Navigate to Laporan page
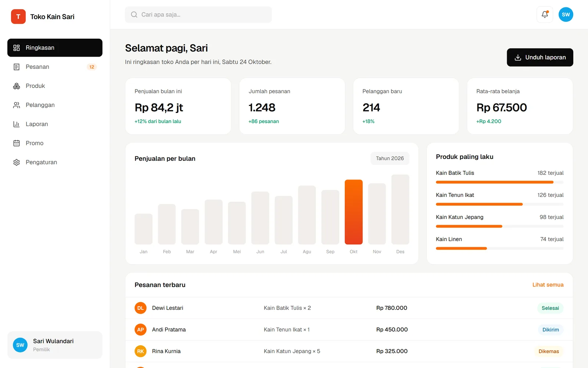The width and height of the screenshot is (588, 368). [55, 124]
